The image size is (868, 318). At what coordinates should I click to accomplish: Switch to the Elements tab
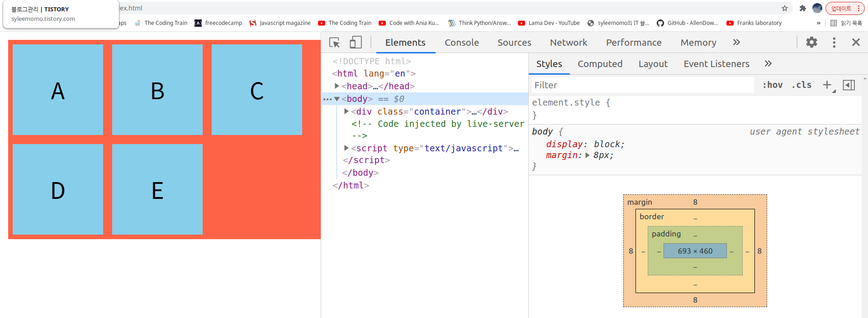(405, 43)
